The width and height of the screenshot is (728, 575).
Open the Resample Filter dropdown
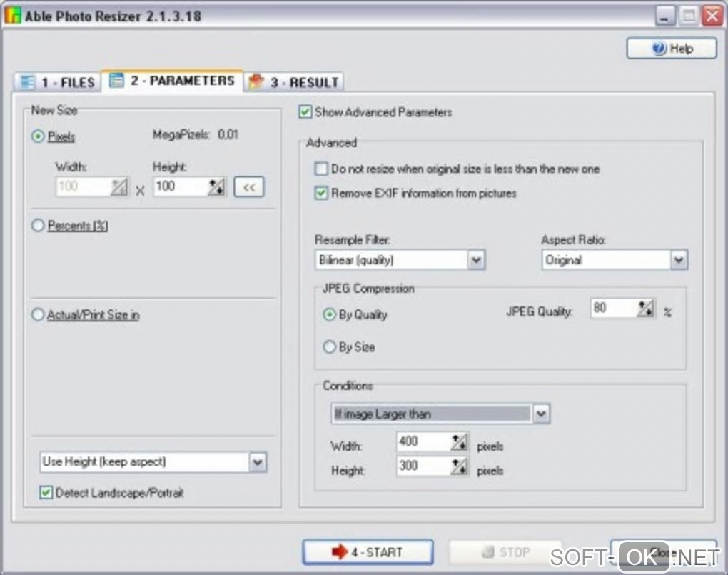click(x=476, y=260)
